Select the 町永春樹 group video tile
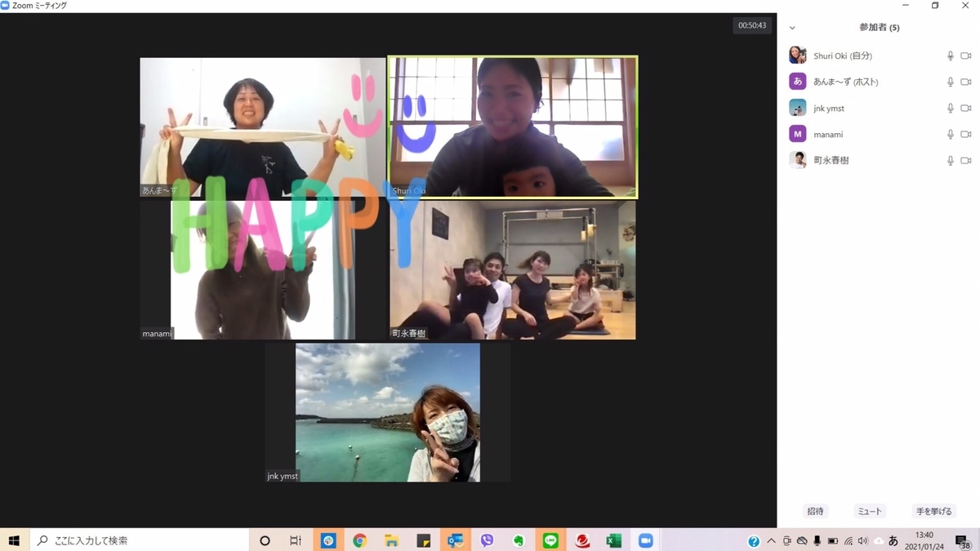Image resolution: width=980 pixels, height=551 pixels. (x=512, y=270)
